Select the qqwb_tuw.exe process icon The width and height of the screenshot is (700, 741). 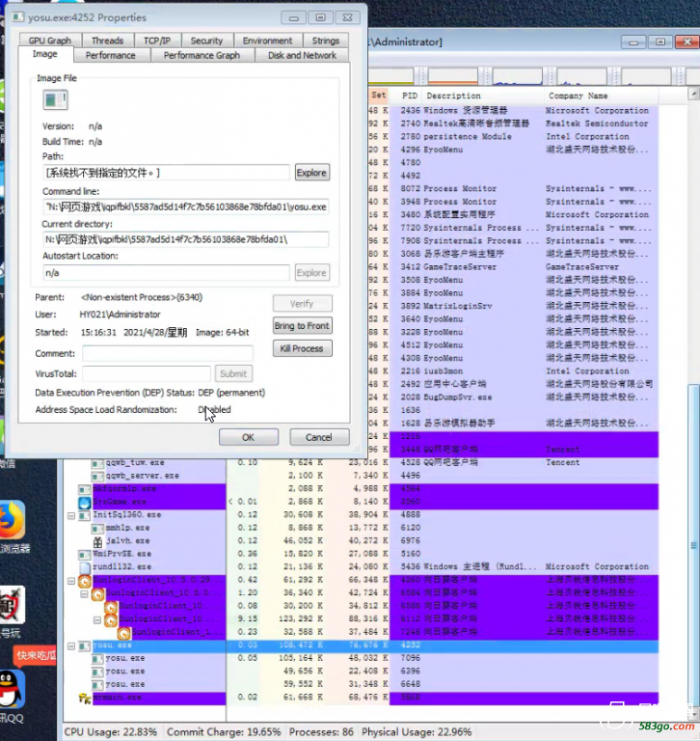tap(97, 463)
